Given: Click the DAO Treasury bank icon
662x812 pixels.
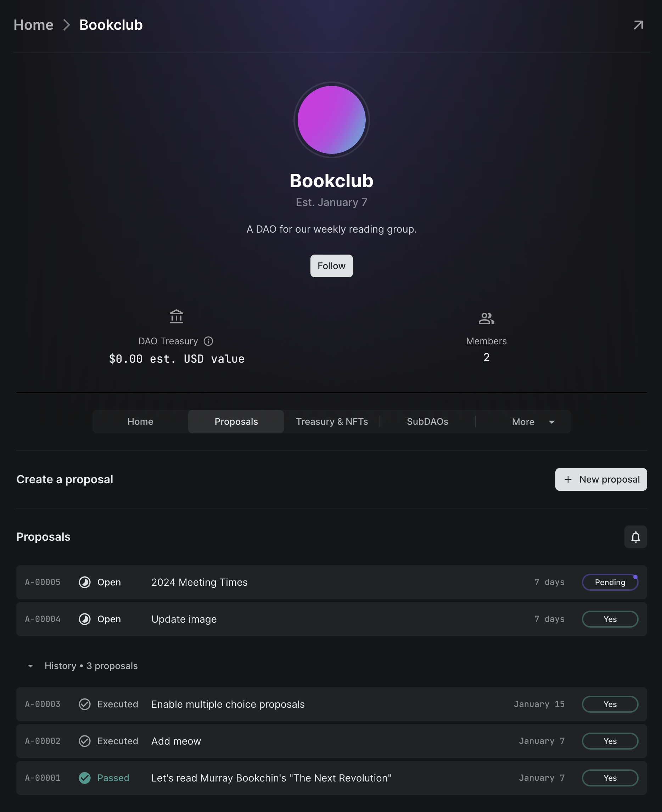Looking at the screenshot, I should [176, 317].
